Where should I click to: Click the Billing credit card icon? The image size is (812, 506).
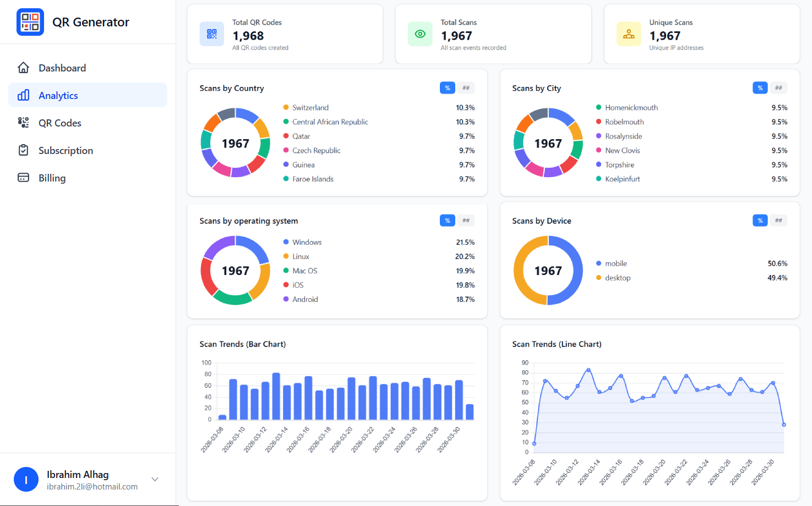23,178
